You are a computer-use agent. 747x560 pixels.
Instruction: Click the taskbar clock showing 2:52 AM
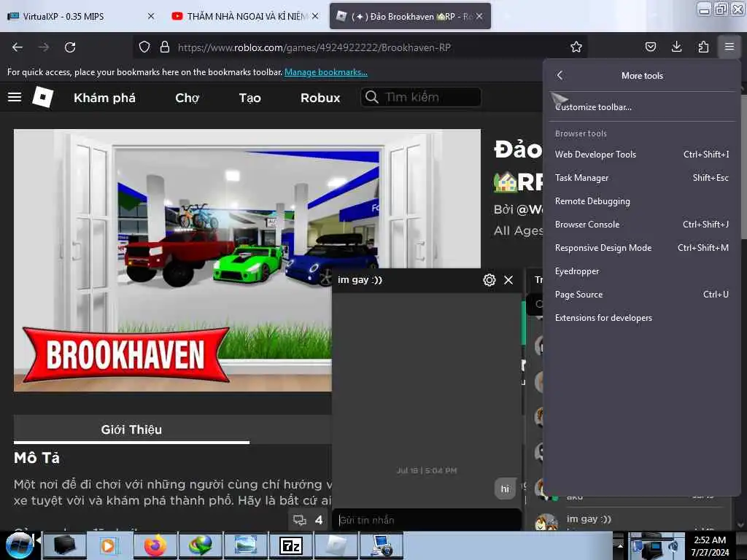pos(710,545)
